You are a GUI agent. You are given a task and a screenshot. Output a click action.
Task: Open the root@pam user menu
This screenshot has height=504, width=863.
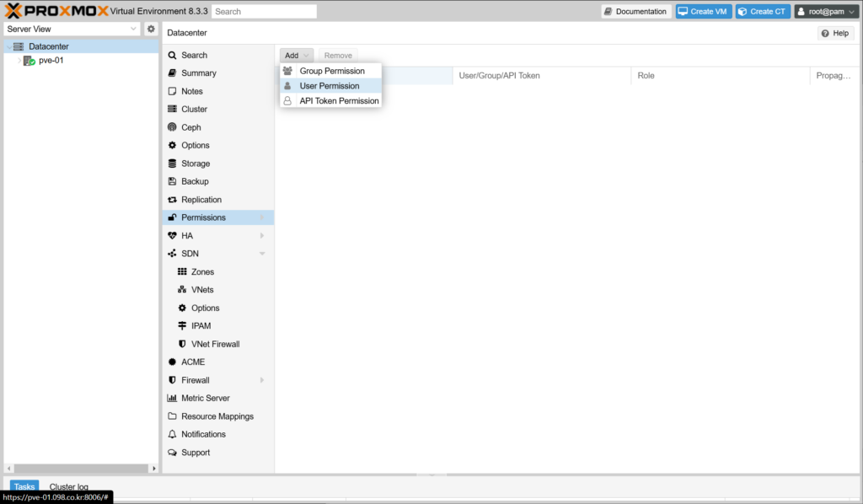point(826,12)
